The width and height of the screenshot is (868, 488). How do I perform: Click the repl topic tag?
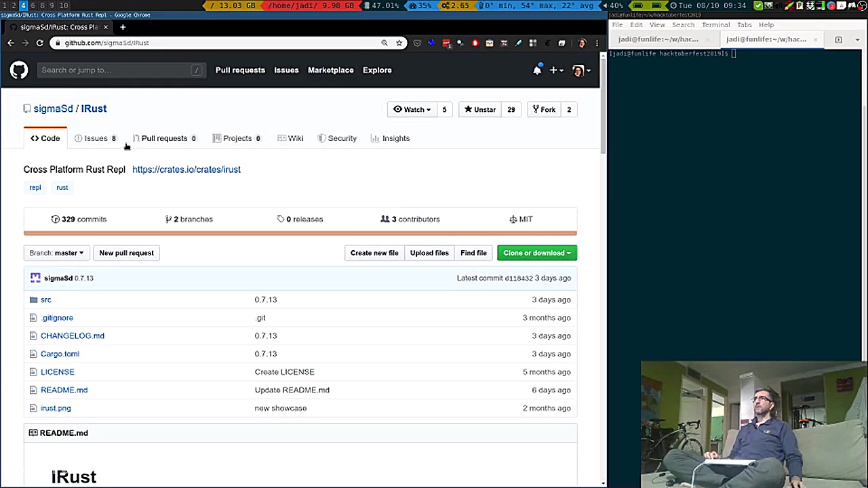tap(35, 188)
